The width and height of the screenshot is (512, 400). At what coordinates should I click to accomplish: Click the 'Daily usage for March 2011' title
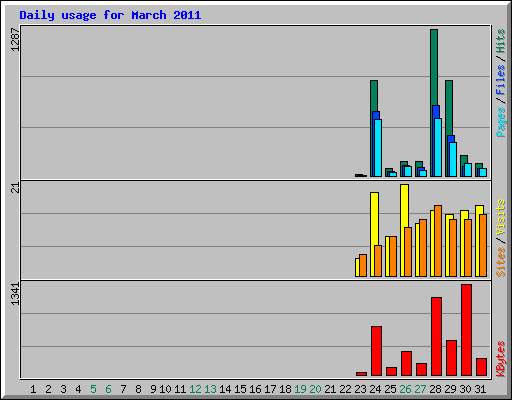pos(110,16)
